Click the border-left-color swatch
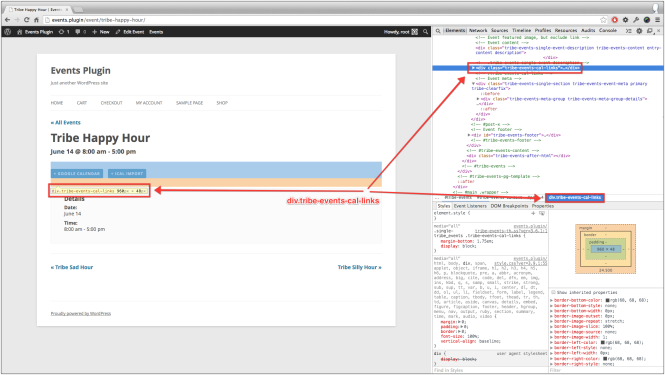Viewport: 665px width, 375px height. click(603, 342)
